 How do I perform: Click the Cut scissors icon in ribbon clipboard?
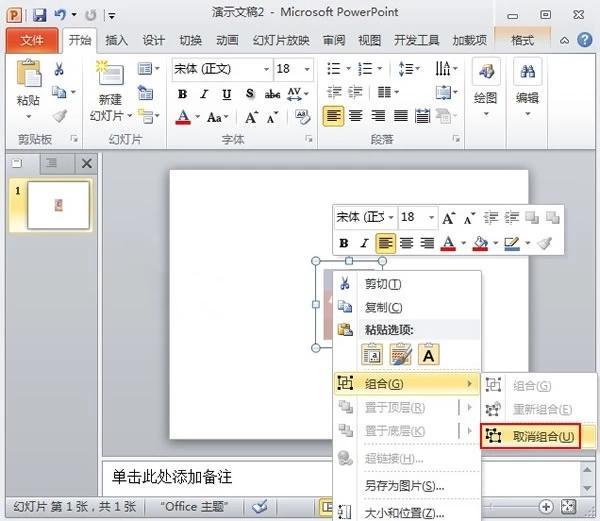59,69
